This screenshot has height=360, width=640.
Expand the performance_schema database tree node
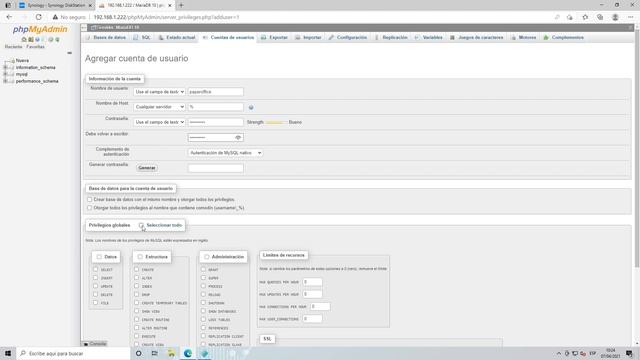click(6, 81)
